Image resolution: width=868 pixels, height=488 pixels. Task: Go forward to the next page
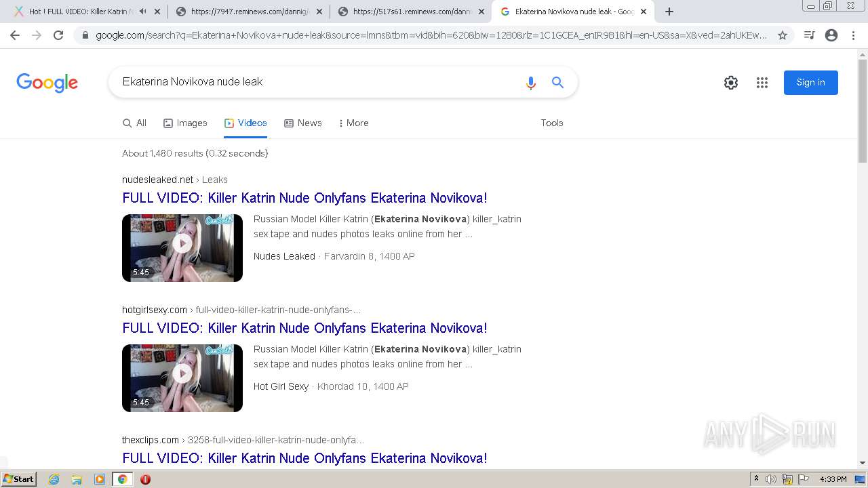tap(37, 35)
